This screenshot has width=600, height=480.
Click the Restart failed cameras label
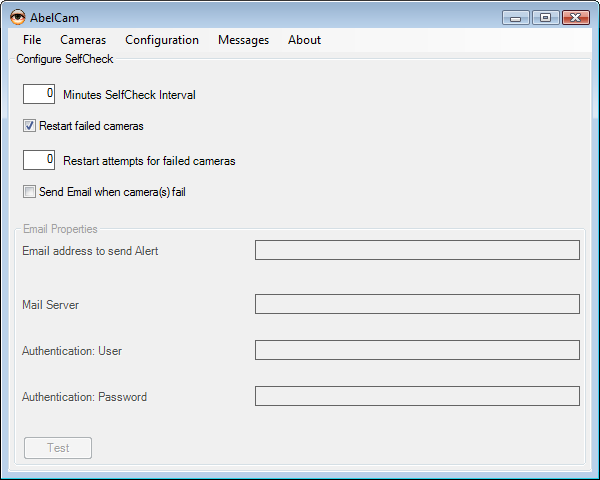point(91,126)
